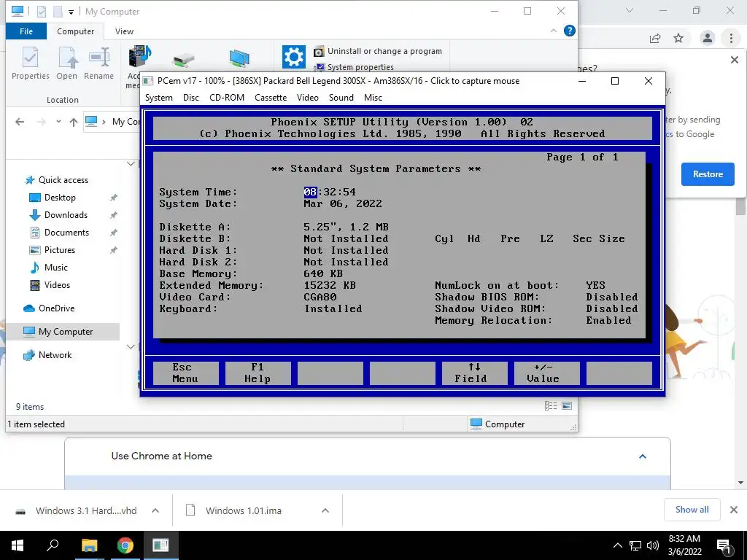
Task: Open options for Windows 1.01.ima download
Action: [325, 510]
